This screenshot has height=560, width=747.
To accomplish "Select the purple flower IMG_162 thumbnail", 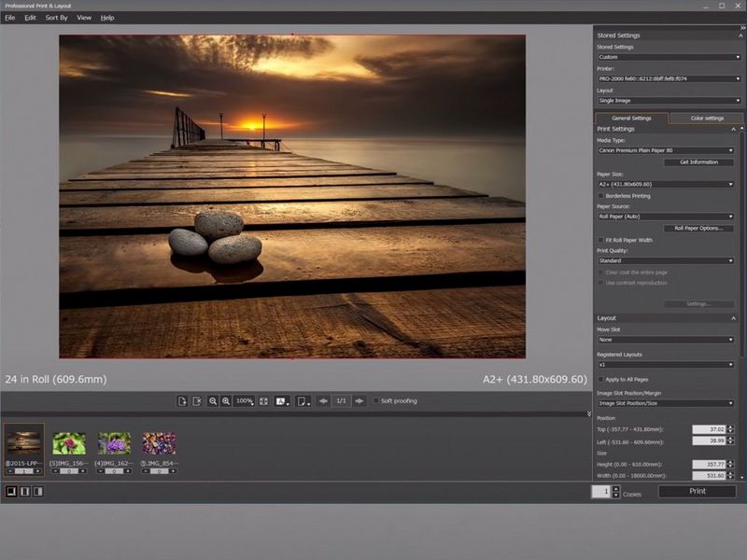I will tap(114, 442).
